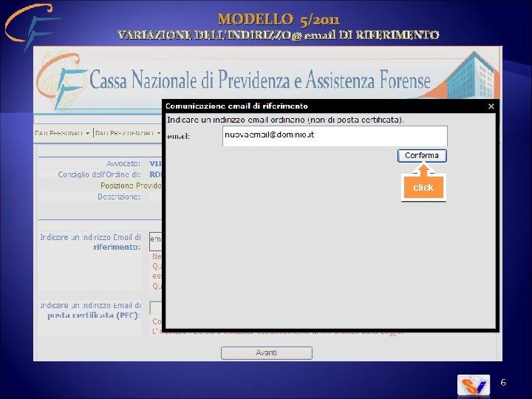Click 'Cassa Nazionale di Previdenza e Assistenza Forense' title
The width and height of the screenshot is (532, 399).
tap(260, 80)
